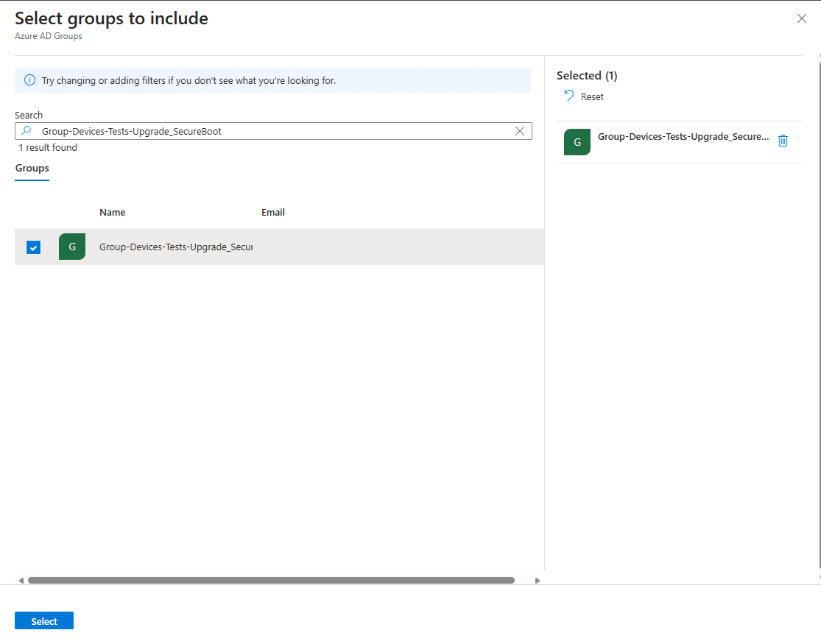Focus the group search input field

click(272, 131)
